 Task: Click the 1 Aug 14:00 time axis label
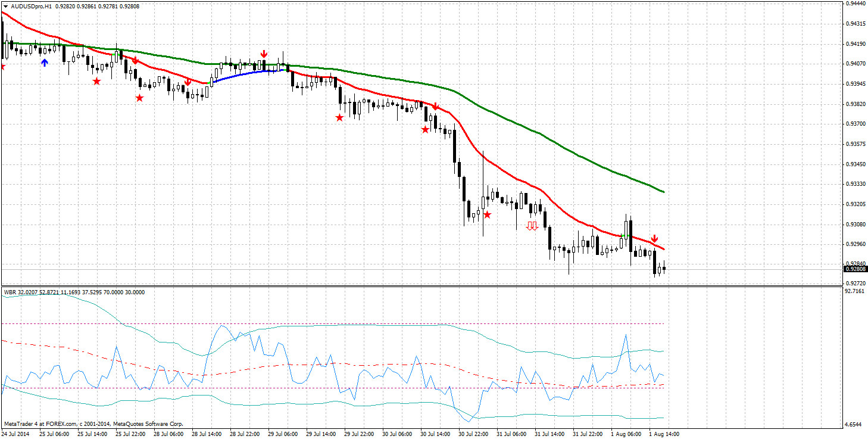pyautogui.click(x=663, y=434)
